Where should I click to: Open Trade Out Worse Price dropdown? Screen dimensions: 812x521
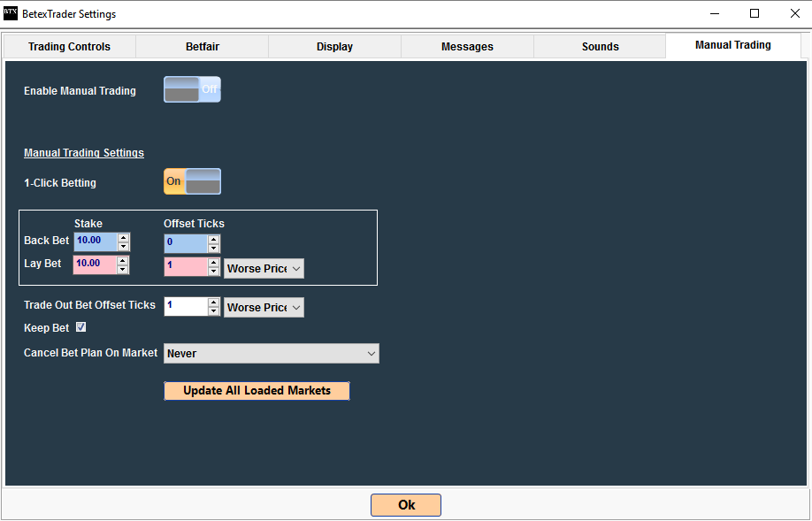click(264, 307)
